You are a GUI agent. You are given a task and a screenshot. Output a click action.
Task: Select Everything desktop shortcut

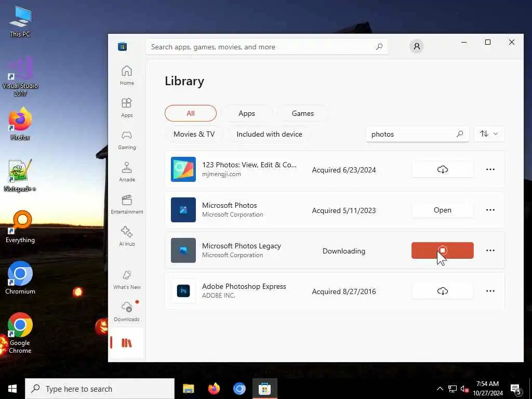pos(20,227)
